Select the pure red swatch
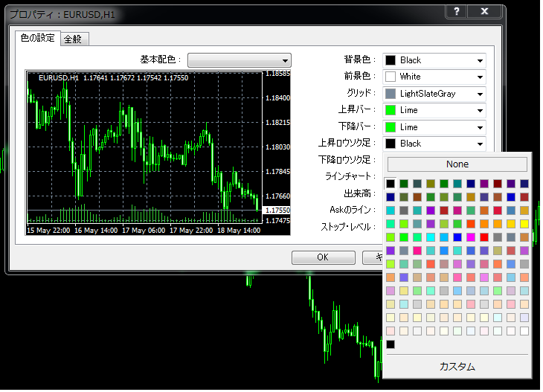This screenshot has height=392, width=543. tap(484, 237)
